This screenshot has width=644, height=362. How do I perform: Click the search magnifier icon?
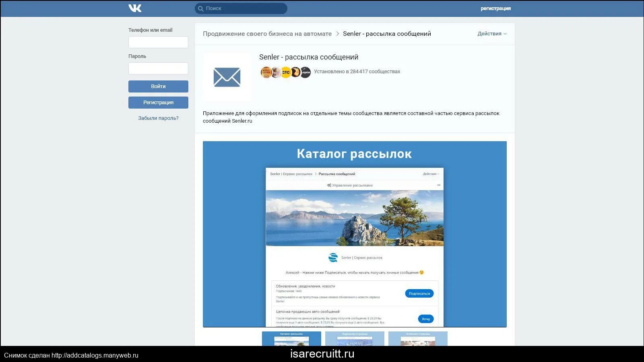point(200,8)
